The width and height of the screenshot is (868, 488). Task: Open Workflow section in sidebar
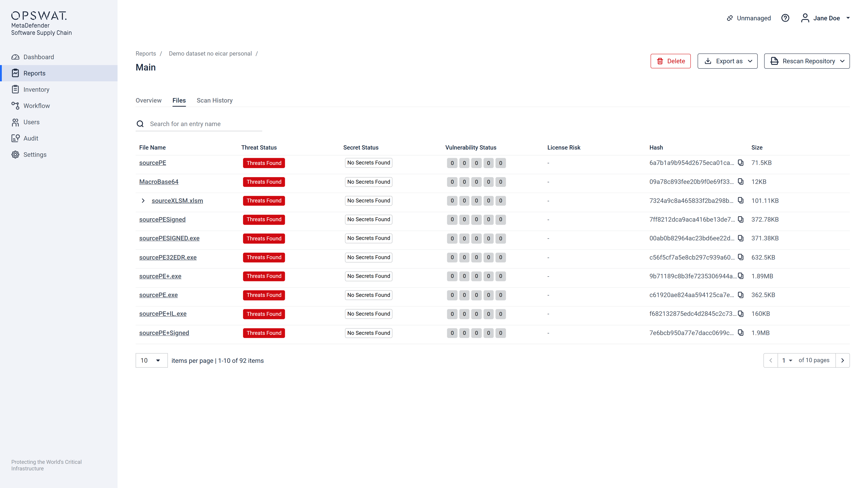[x=36, y=106]
